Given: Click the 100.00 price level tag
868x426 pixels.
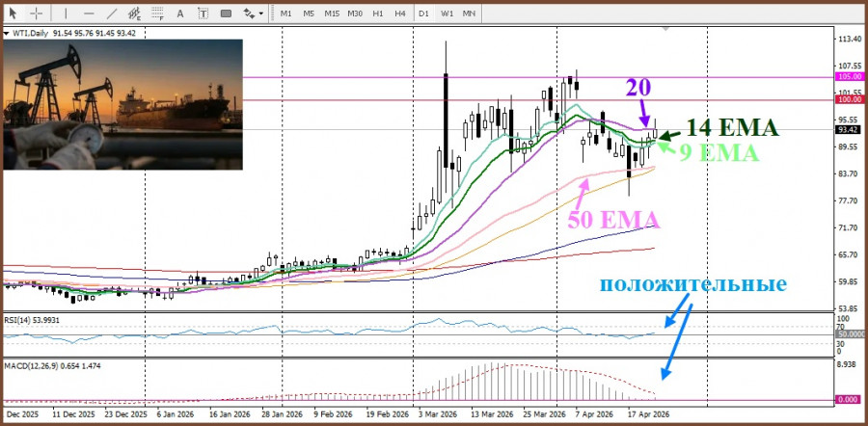Looking at the screenshot, I should coord(850,99).
